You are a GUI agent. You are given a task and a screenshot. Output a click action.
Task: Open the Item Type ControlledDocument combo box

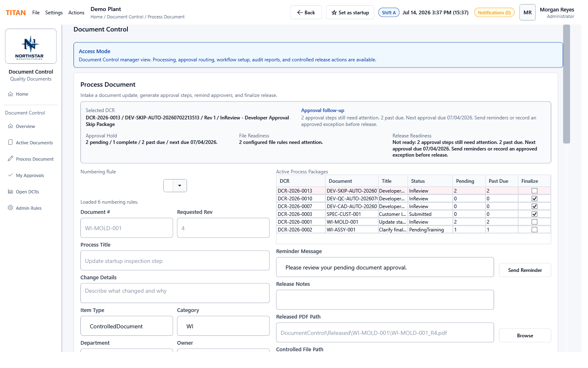(127, 326)
